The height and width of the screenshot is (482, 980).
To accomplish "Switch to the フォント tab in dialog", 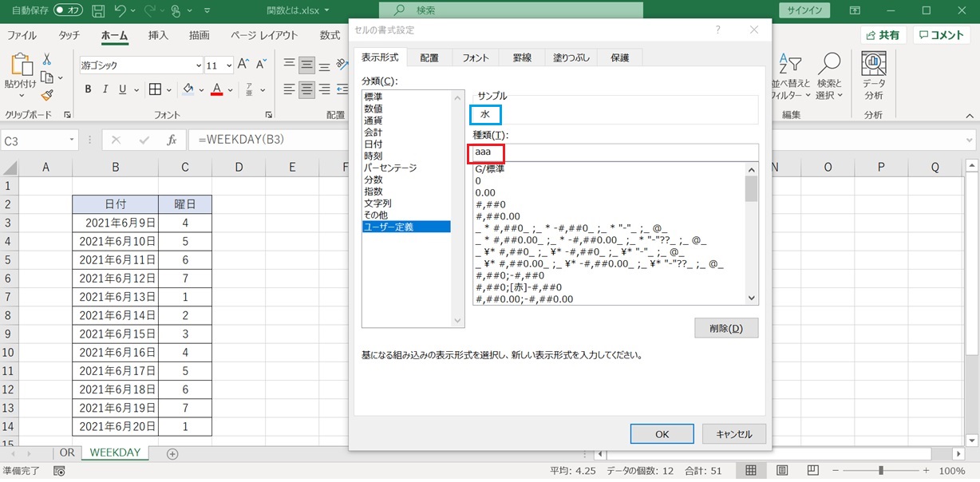I will tap(476, 57).
